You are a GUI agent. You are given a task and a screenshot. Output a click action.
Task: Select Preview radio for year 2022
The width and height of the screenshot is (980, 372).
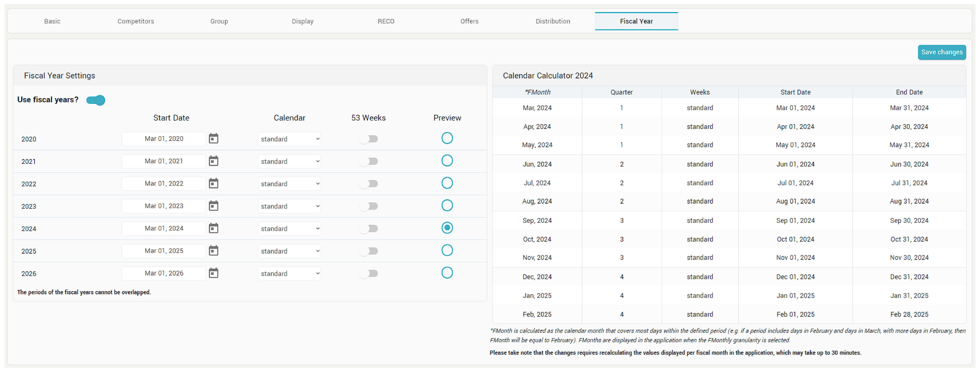[x=447, y=183]
